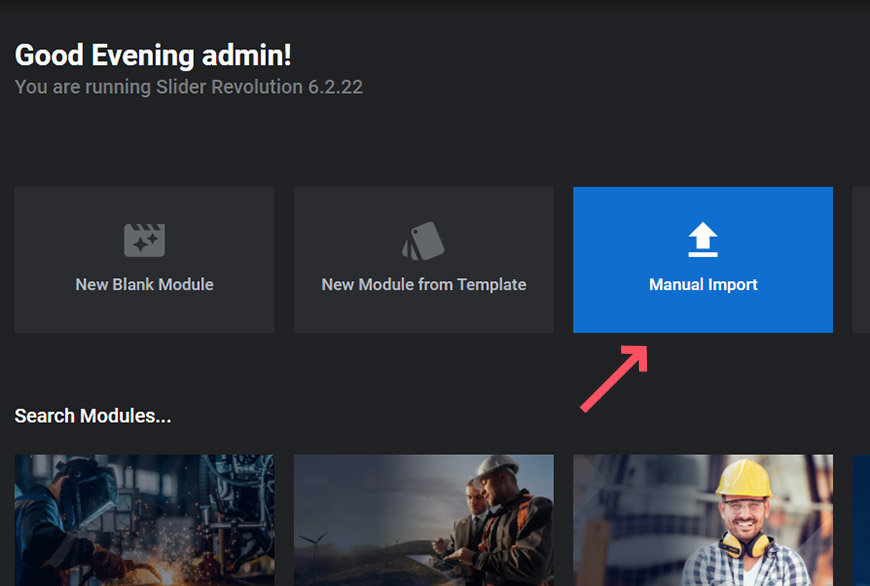The height and width of the screenshot is (586, 870).
Task: Click the Good Evening admin! heading
Action: point(153,55)
